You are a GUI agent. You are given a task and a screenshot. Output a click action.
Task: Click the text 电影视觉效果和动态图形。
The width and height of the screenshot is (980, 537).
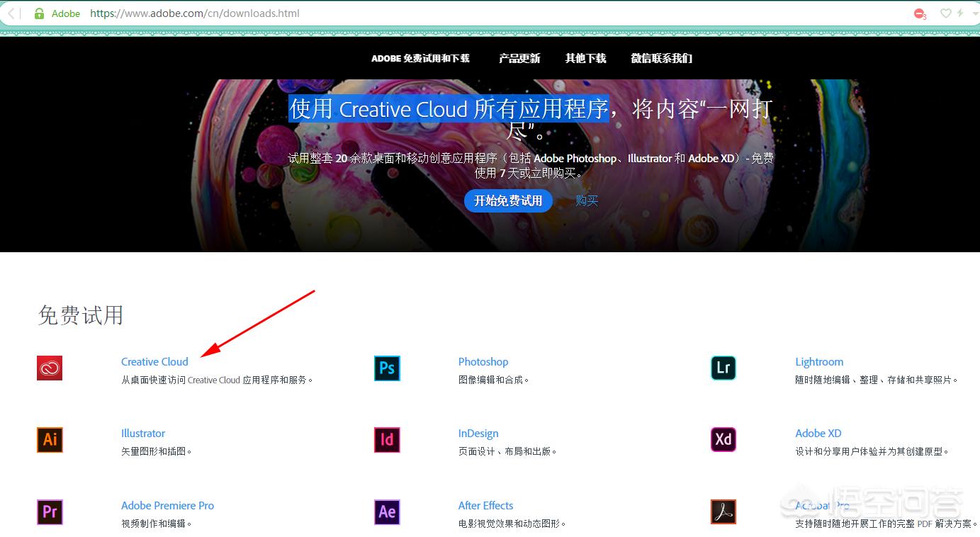[512, 524]
